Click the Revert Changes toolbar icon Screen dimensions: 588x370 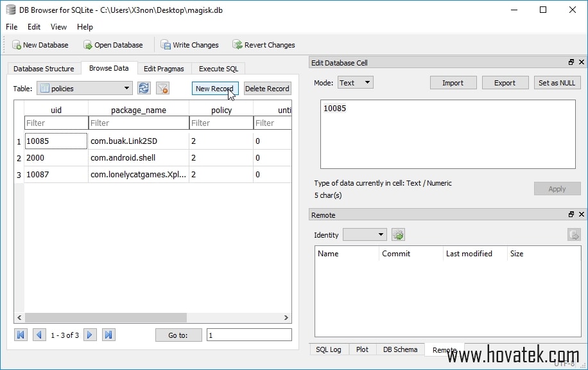pos(238,45)
